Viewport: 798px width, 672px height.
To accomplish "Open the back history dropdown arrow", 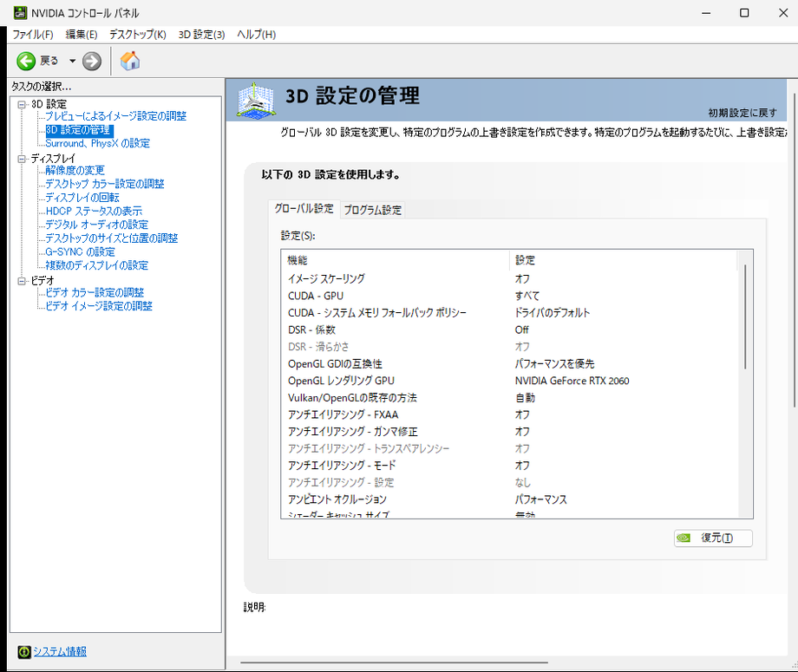I will coord(72,61).
